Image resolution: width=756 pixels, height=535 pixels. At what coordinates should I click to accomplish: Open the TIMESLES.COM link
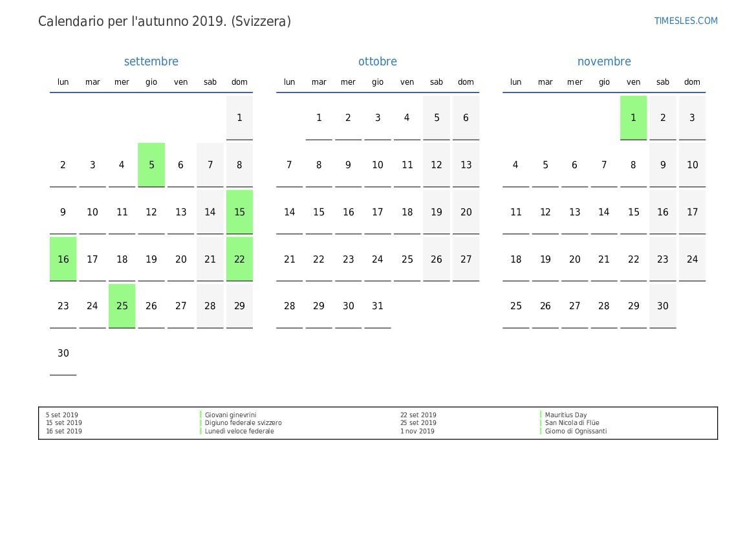click(686, 21)
